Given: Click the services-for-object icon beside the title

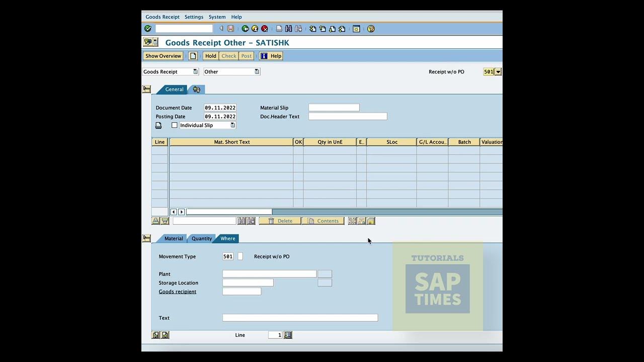Looking at the screenshot, I should click(x=148, y=42).
